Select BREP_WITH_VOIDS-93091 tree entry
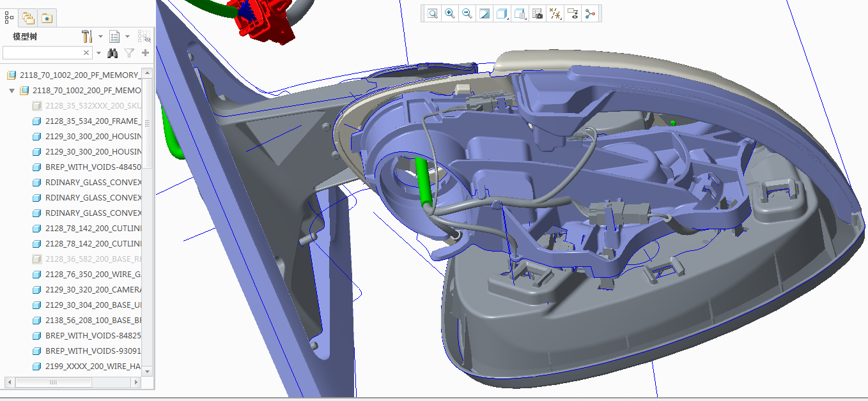 click(x=87, y=351)
